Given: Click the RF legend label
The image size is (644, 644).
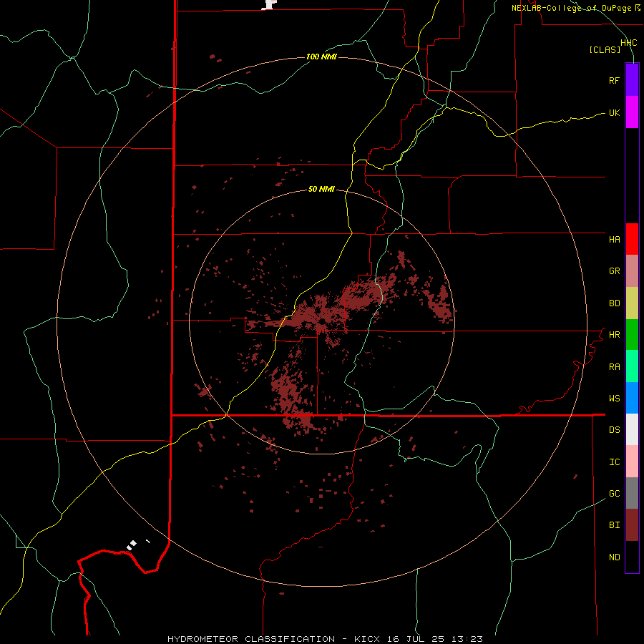Looking at the screenshot, I should pyautogui.click(x=614, y=80).
